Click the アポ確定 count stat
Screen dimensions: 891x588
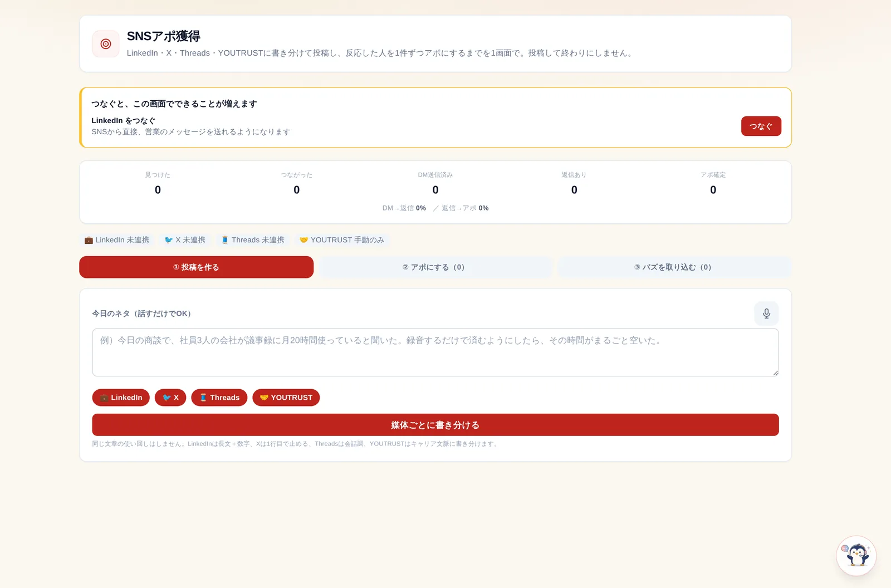(713, 184)
